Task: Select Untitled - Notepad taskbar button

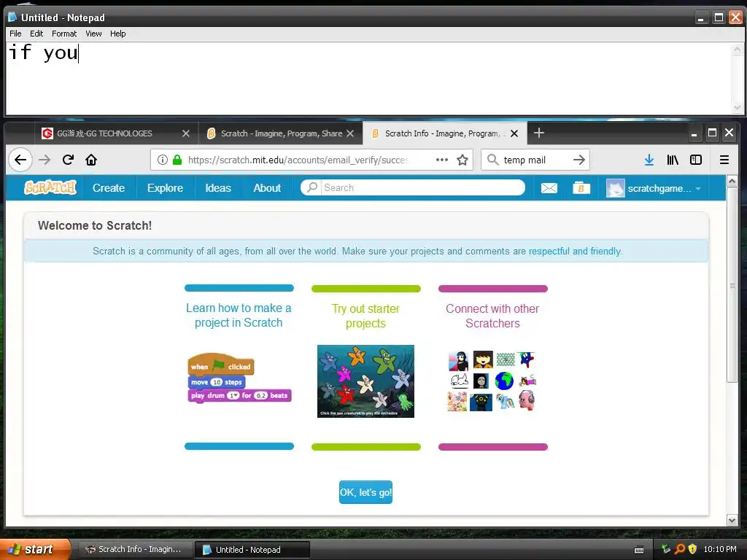Action: click(x=252, y=550)
